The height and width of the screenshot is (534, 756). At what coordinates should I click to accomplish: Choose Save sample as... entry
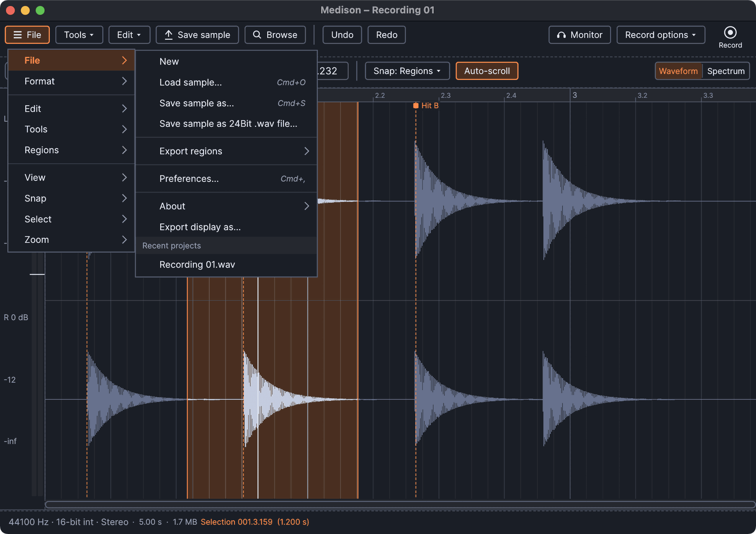226,103
